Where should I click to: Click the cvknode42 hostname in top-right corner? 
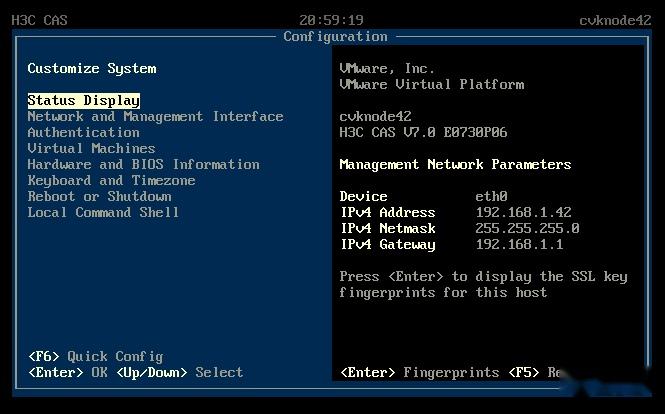(615, 20)
